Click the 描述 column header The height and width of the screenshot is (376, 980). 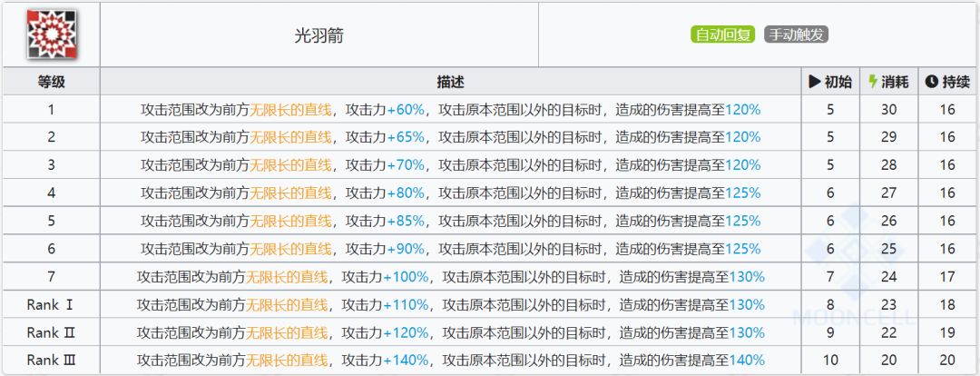click(x=450, y=82)
